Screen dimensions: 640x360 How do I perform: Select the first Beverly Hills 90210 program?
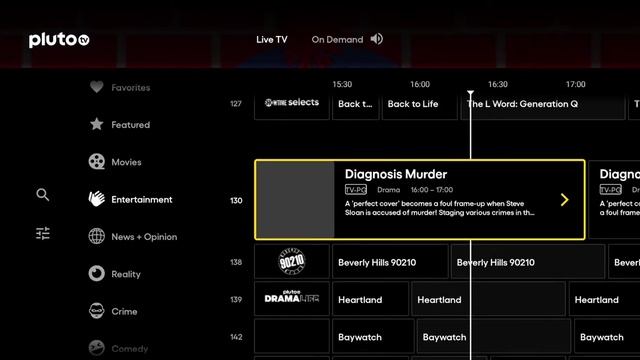[x=390, y=261]
